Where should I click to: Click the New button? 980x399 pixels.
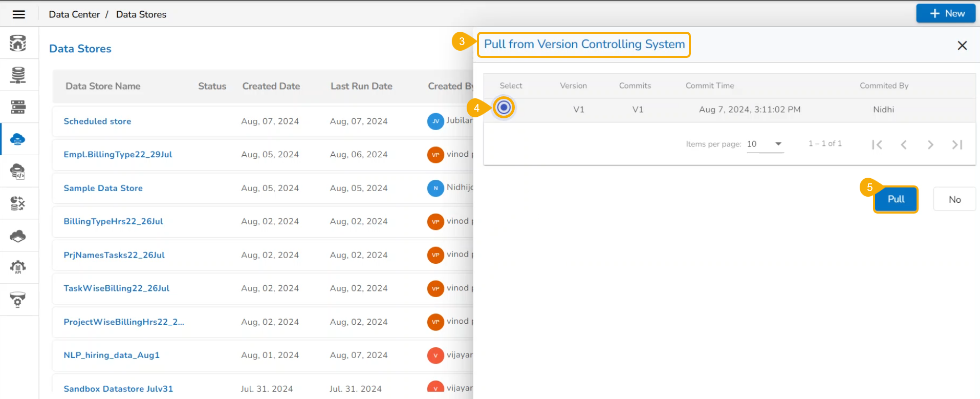click(946, 13)
